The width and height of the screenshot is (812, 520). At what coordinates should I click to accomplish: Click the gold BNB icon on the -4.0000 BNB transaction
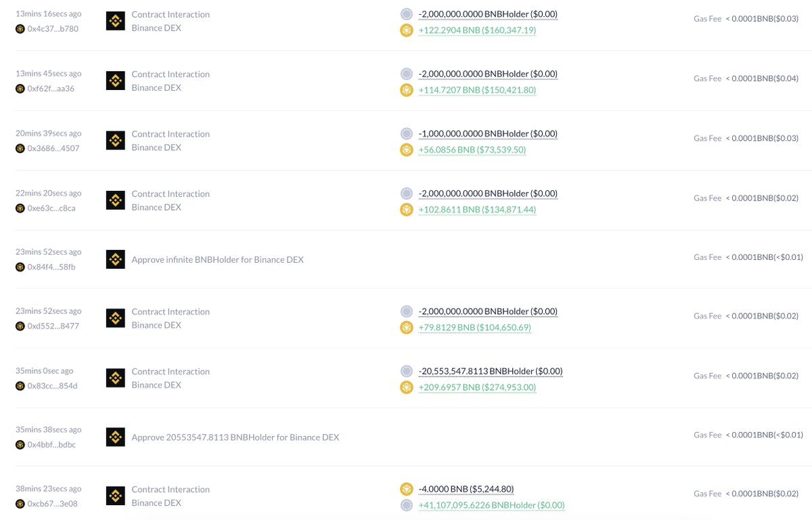tap(407, 488)
